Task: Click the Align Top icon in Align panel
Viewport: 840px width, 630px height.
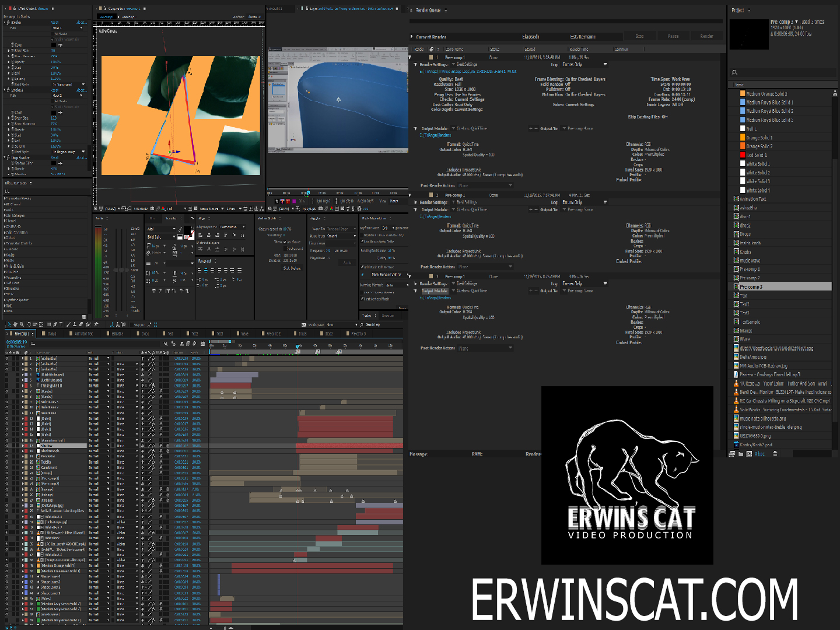Action: click(226, 235)
